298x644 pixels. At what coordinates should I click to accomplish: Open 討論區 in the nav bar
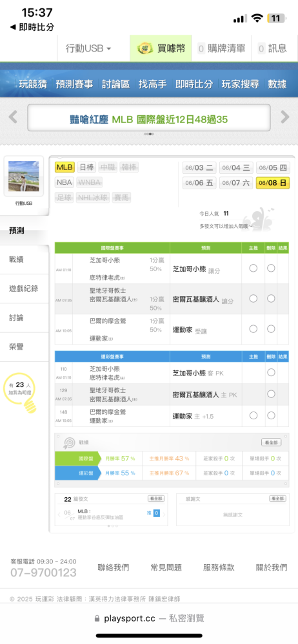[x=115, y=84]
